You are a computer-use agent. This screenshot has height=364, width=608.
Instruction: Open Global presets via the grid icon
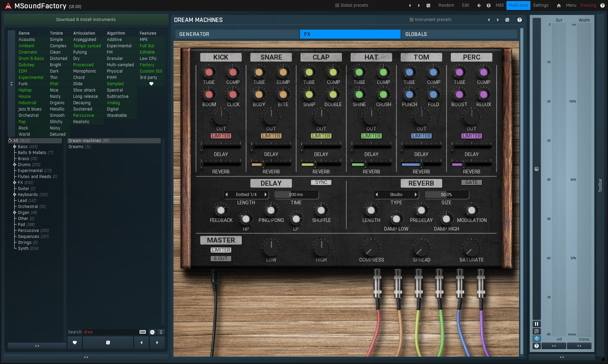[337, 5]
